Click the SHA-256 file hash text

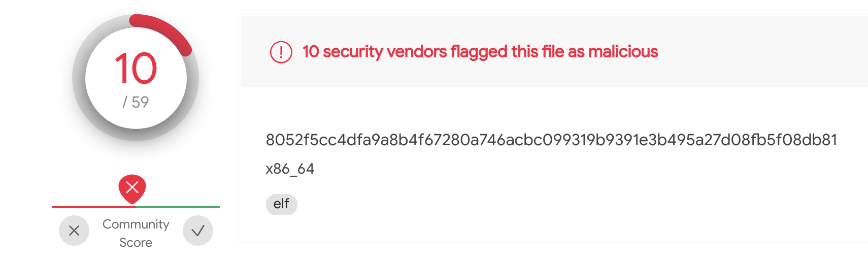pyautogui.click(x=551, y=140)
